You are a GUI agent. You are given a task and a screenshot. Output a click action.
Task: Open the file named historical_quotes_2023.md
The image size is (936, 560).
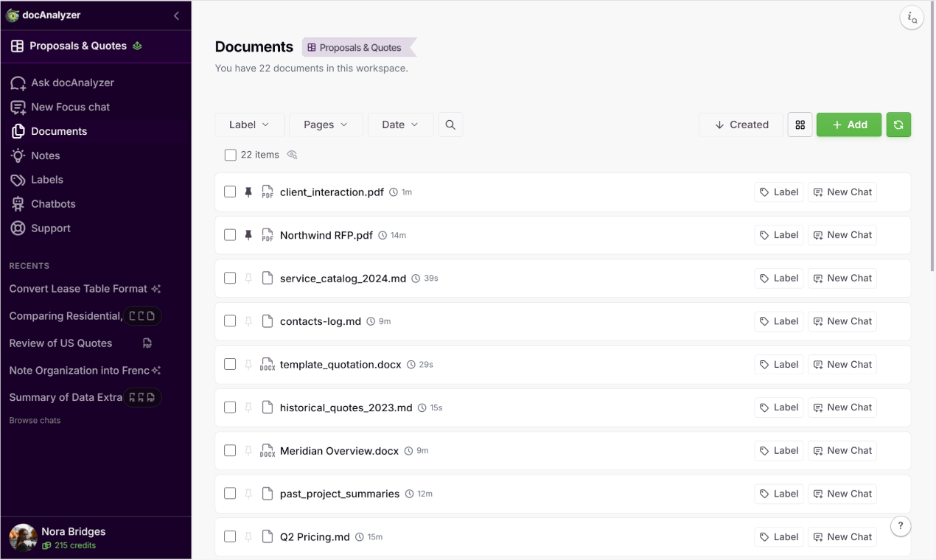click(346, 407)
